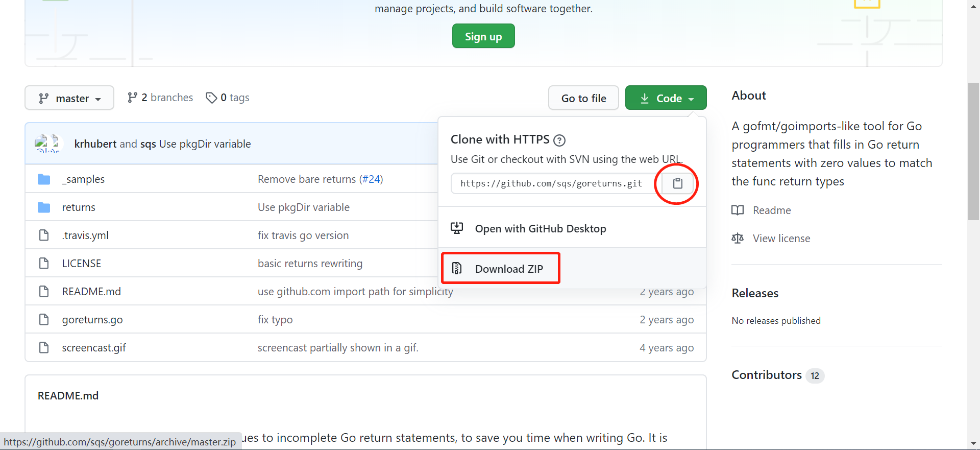Viewport: 980px width, 450px height.
Task: Click the branch icon on master button
Action: point(44,98)
